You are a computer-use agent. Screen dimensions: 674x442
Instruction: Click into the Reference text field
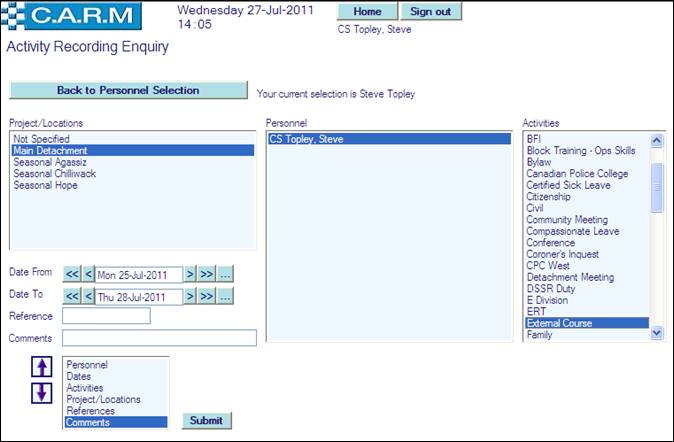coord(106,316)
